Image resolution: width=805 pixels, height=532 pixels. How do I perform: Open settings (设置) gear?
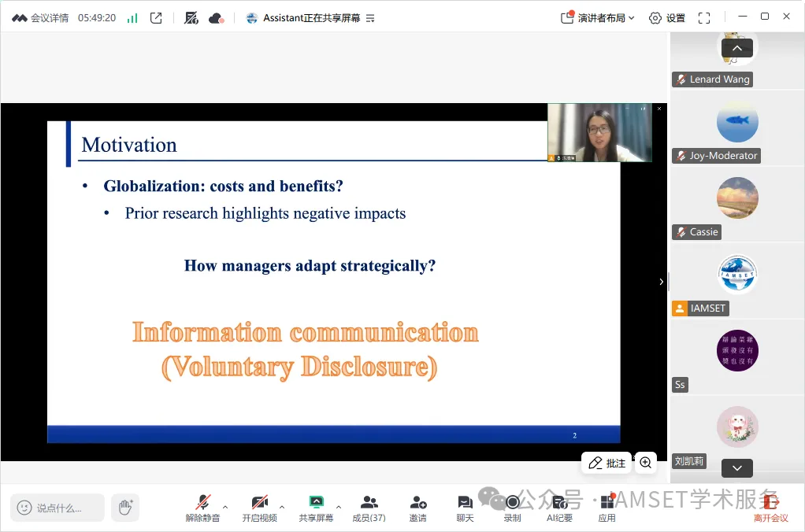(667, 18)
